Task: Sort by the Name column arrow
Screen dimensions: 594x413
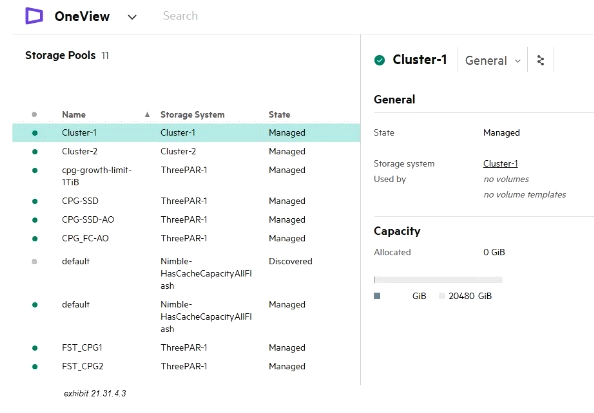Action: (x=147, y=114)
